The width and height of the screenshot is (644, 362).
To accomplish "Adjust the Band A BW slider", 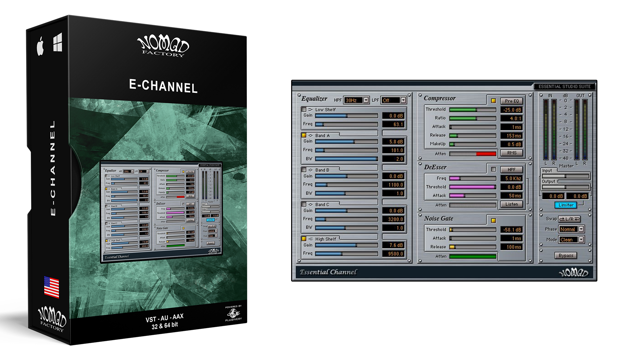I will point(346,159).
